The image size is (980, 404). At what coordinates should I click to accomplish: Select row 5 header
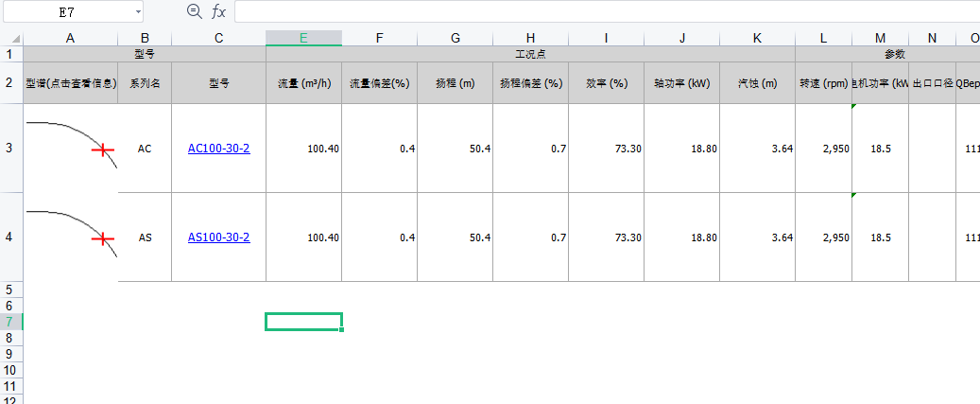[11, 290]
